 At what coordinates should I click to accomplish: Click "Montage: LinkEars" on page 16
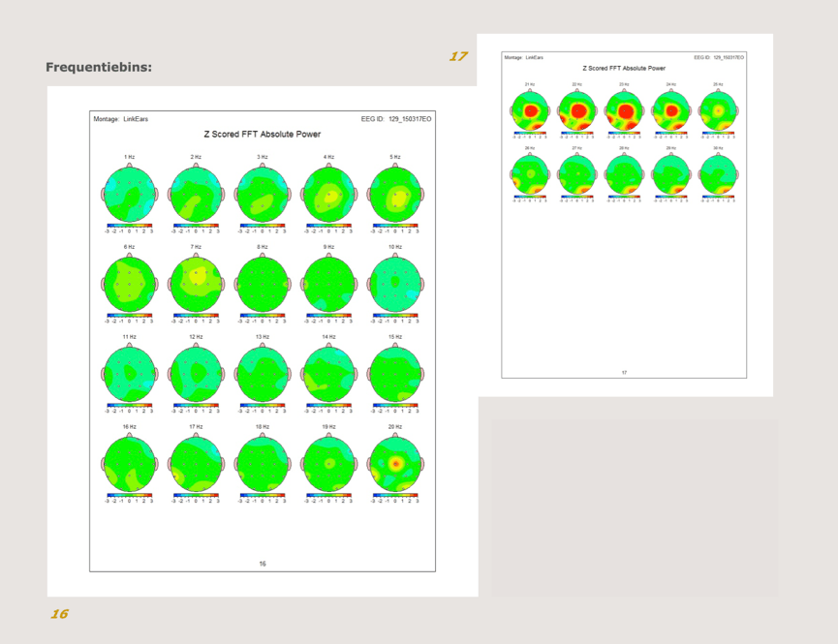pos(121,119)
